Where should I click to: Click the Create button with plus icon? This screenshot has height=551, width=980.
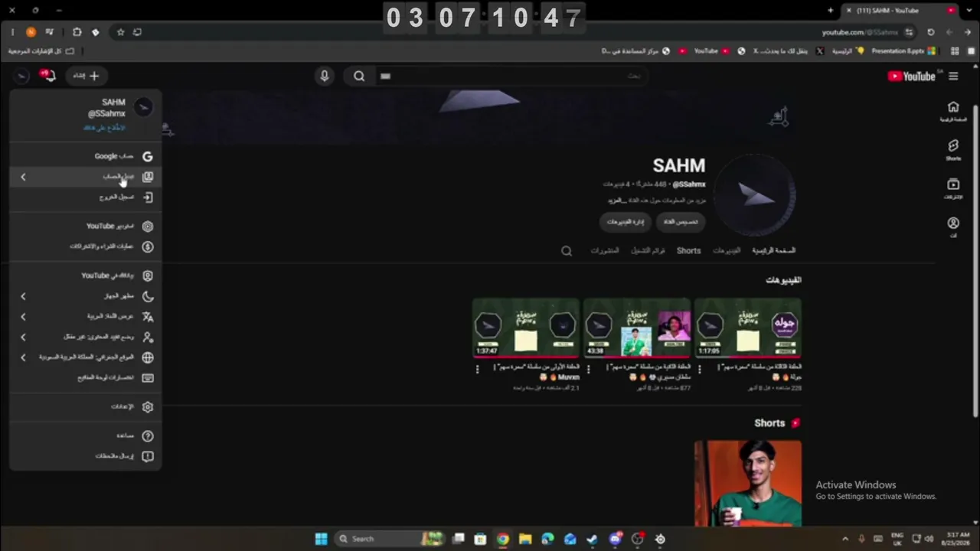coord(87,76)
